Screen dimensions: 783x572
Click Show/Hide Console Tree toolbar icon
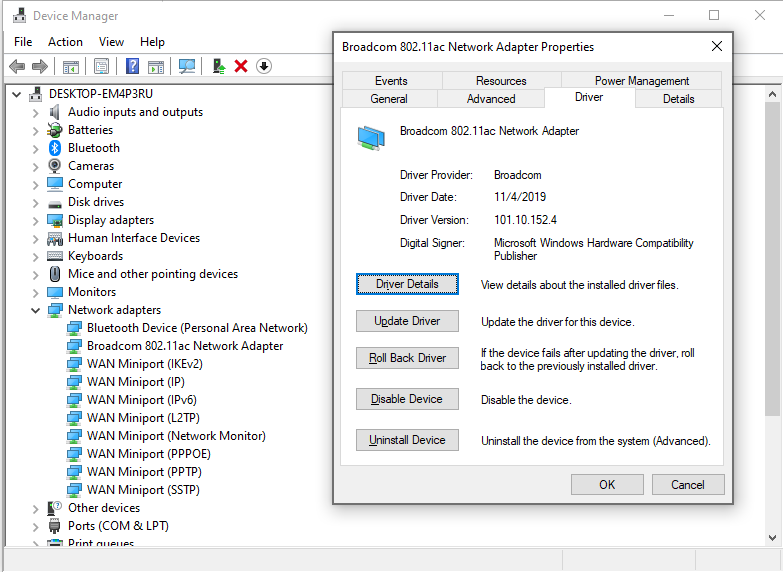[x=70, y=66]
